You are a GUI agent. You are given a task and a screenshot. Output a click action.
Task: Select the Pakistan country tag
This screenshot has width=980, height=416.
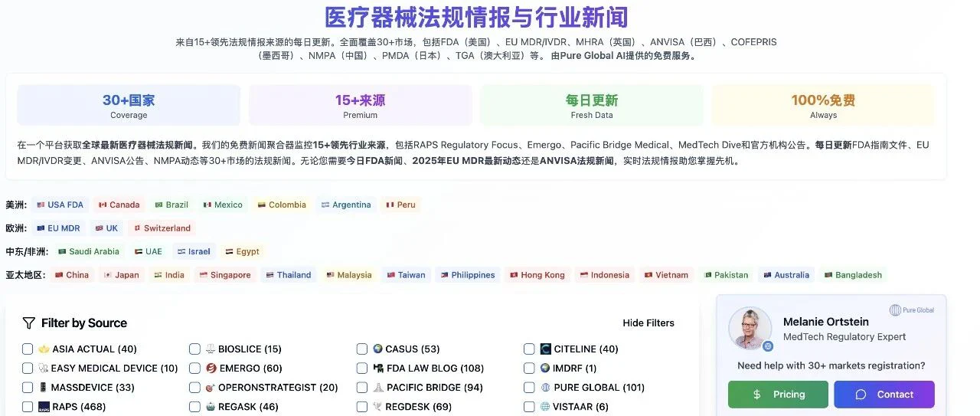(727, 275)
